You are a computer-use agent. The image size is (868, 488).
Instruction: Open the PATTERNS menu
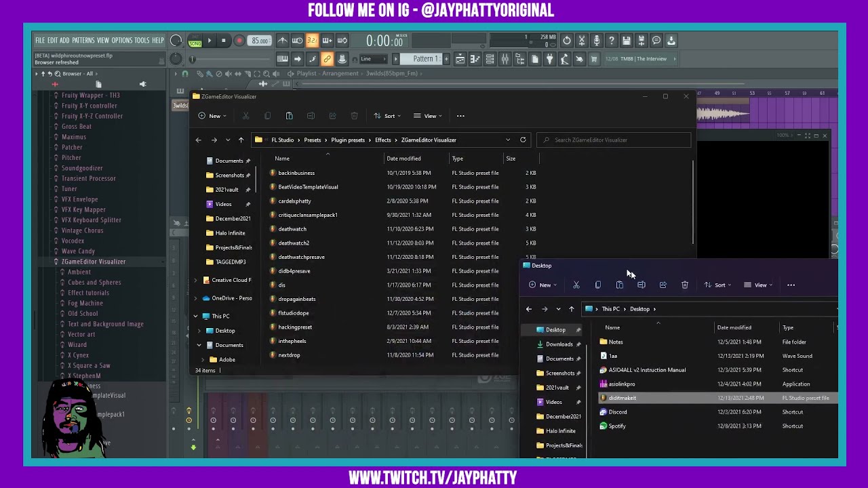pos(83,41)
